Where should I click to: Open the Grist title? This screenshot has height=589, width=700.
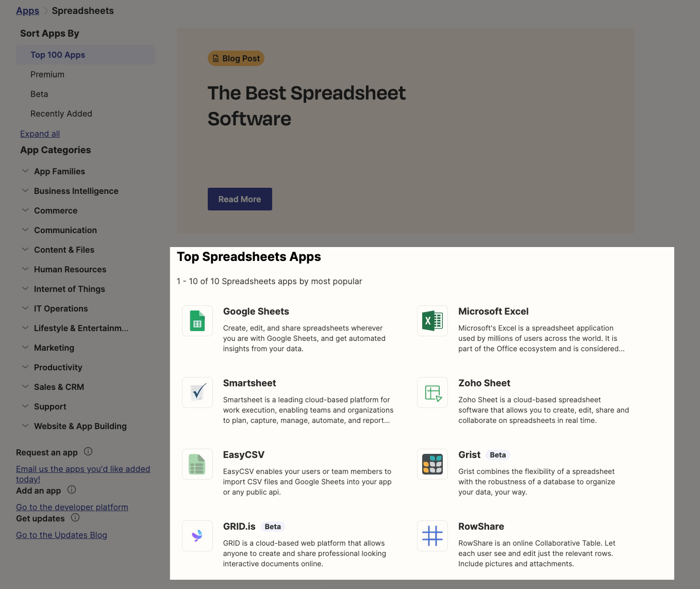[x=469, y=455]
